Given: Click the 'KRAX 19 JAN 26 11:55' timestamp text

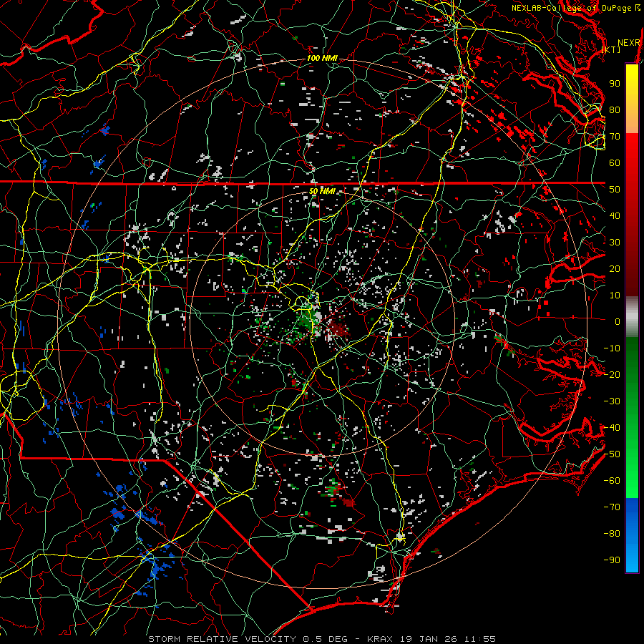Looking at the screenshot, I should tap(431, 639).
